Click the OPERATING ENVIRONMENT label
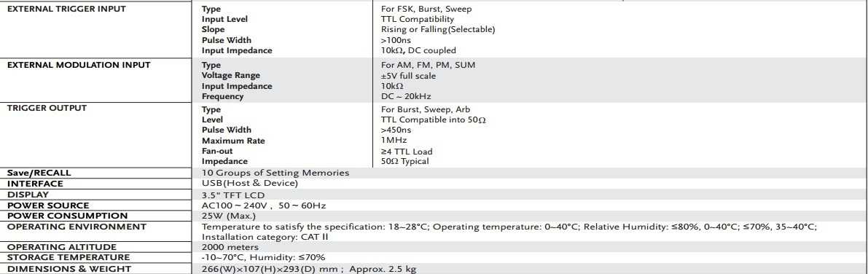Image resolution: width=868 pixels, height=274 pixels. [x=77, y=227]
